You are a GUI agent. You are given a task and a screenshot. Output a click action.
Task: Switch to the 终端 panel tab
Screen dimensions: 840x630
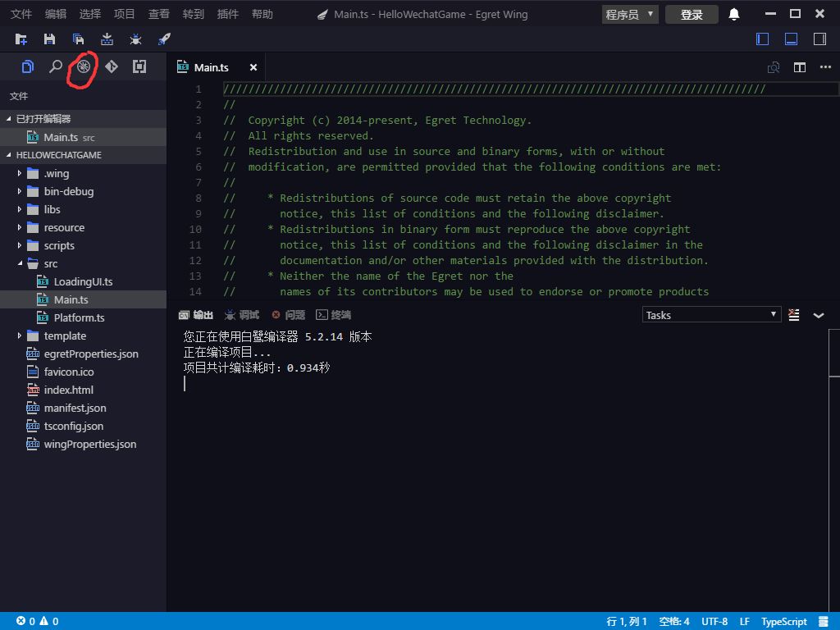(334, 315)
